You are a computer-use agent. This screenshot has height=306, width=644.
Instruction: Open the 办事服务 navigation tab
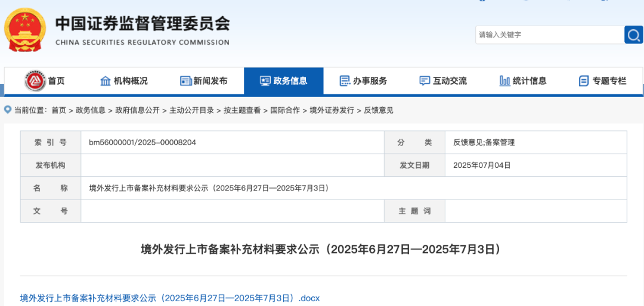coord(364,81)
